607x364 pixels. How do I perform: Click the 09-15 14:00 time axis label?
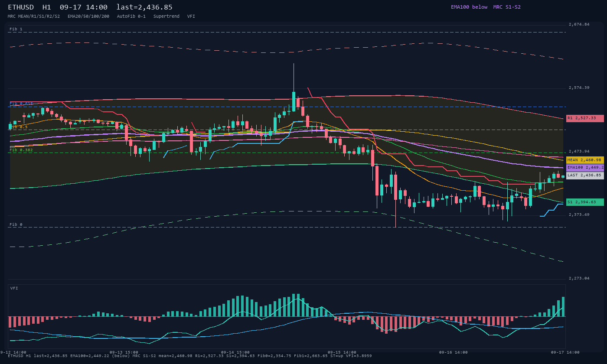click(x=342, y=352)
